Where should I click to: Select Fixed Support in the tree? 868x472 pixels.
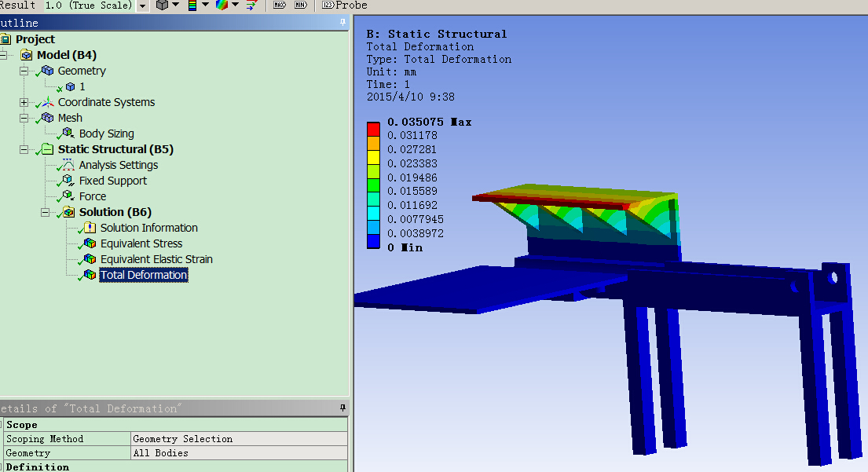(113, 181)
